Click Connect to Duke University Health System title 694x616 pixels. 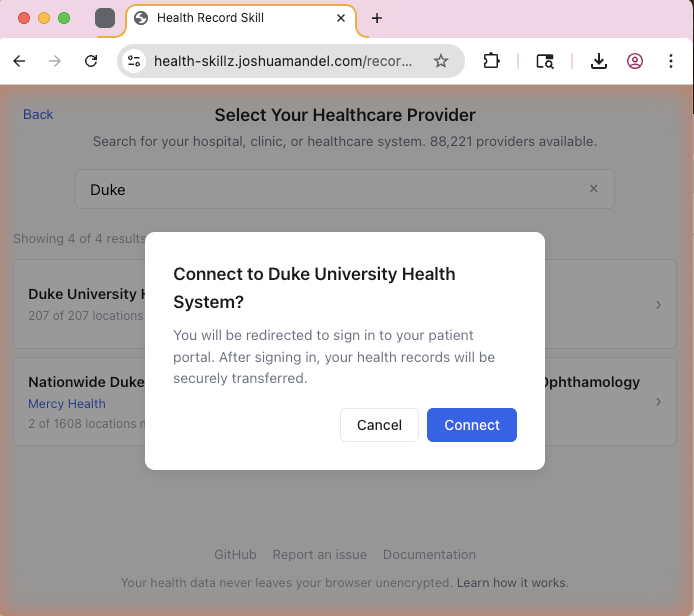coord(314,288)
